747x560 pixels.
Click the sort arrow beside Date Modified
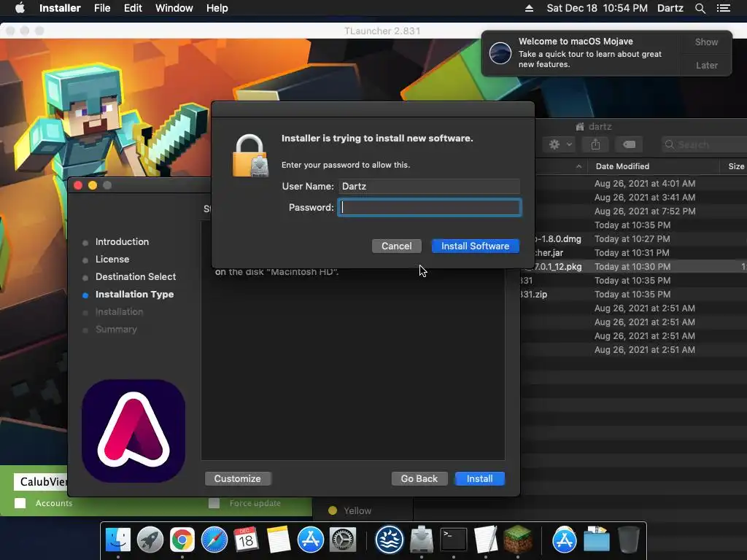[578, 166]
